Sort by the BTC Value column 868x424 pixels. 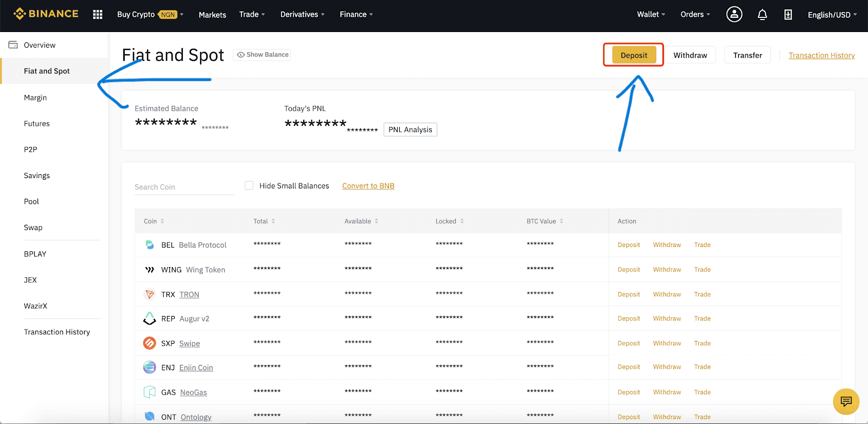pyautogui.click(x=545, y=222)
